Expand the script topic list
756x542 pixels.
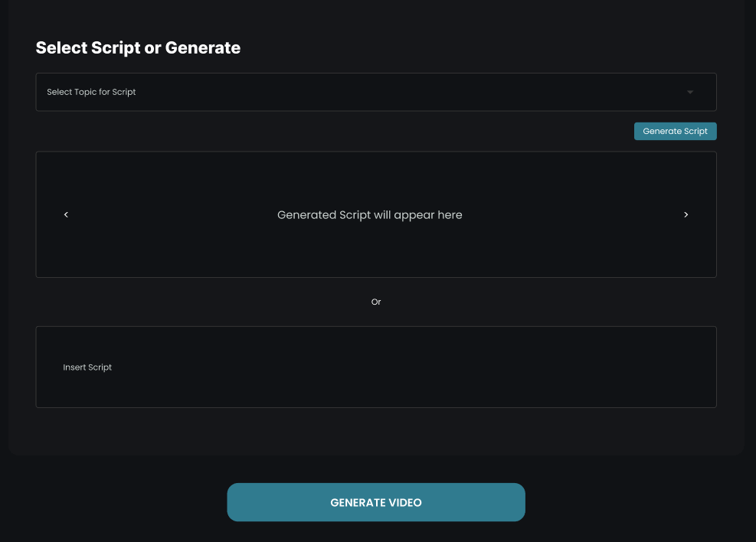point(375,92)
